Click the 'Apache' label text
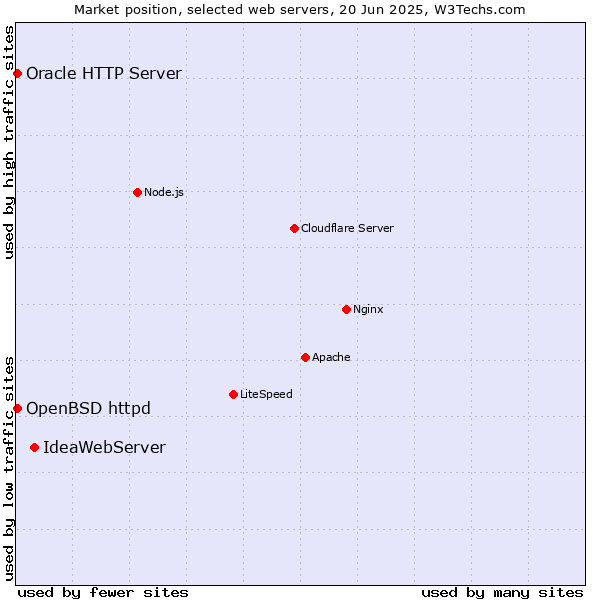600x600 pixels. [331, 357]
